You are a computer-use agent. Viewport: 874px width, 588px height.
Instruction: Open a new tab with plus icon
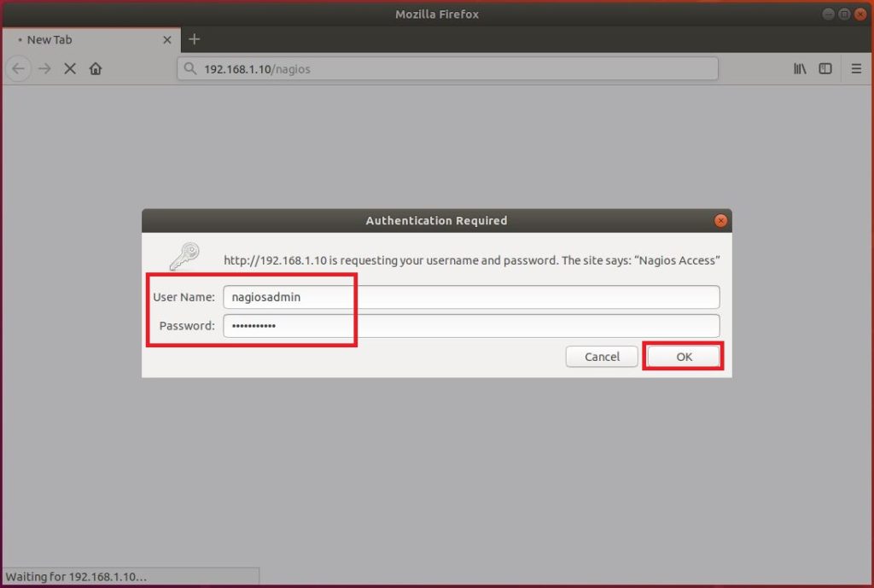(194, 39)
